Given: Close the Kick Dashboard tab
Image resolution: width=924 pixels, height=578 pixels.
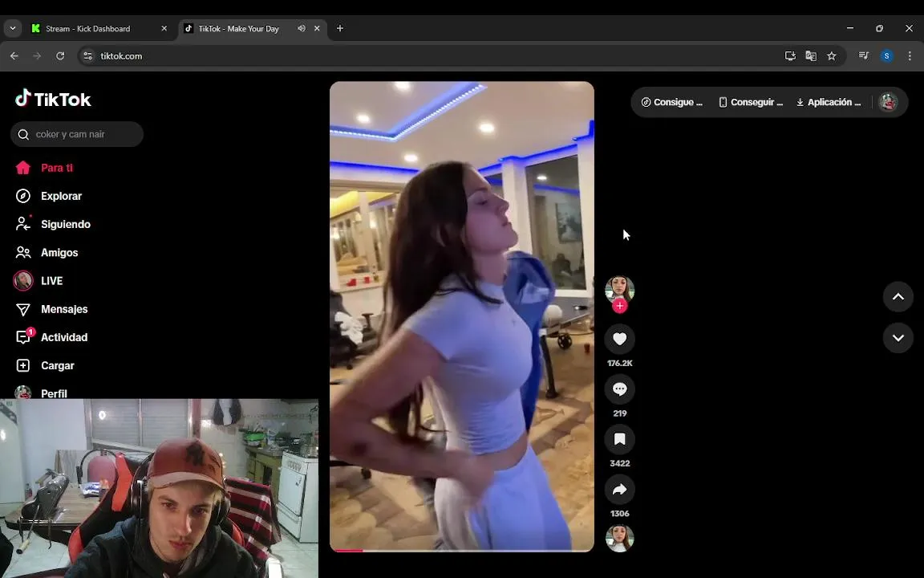Looking at the screenshot, I should pos(164,28).
